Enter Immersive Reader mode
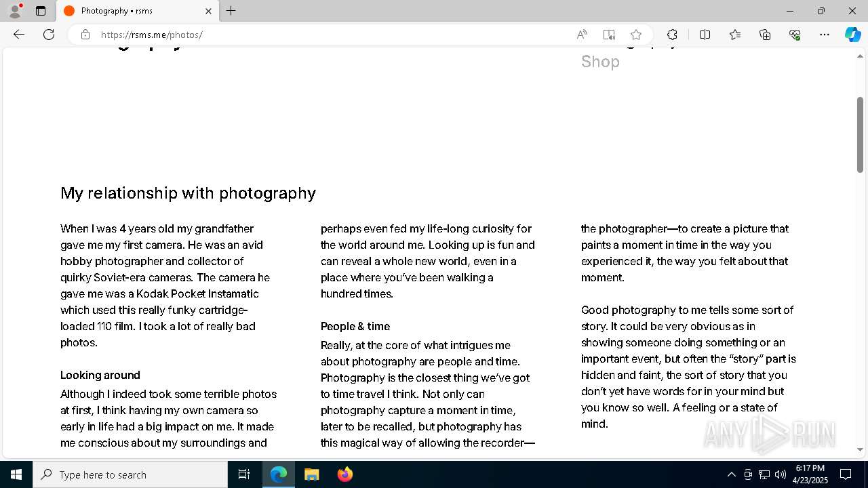 tap(609, 35)
